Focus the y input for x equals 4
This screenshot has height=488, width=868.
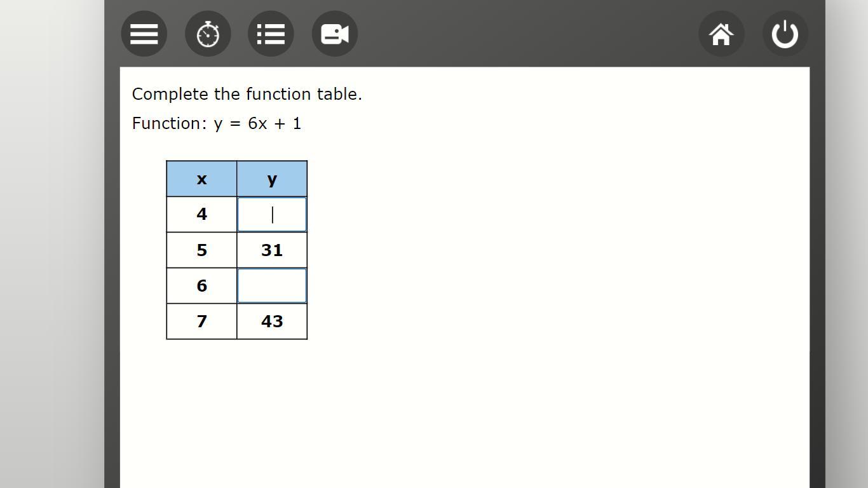point(272,215)
